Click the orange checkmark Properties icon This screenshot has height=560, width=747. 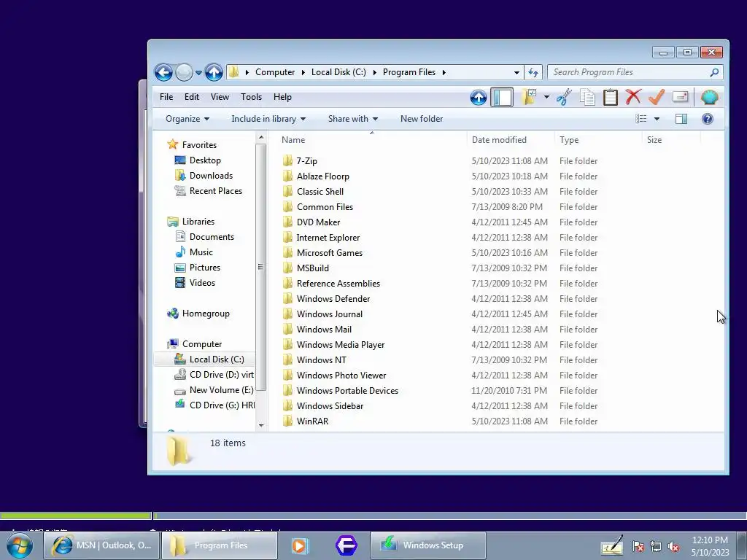(x=657, y=97)
